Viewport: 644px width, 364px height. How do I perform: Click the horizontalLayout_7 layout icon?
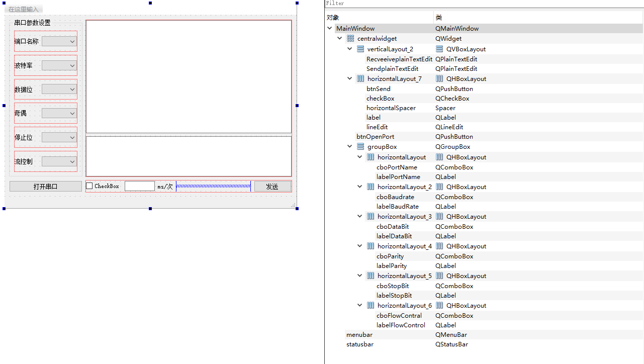point(360,79)
